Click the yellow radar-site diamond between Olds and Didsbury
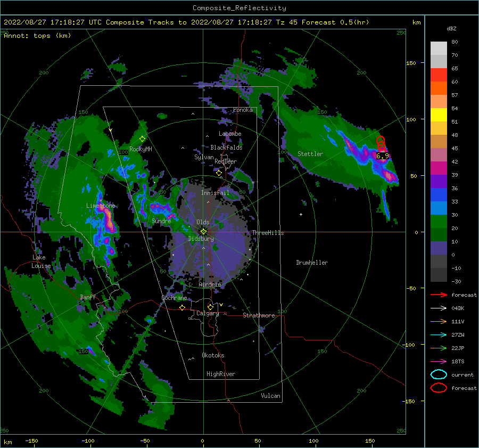 (203, 232)
